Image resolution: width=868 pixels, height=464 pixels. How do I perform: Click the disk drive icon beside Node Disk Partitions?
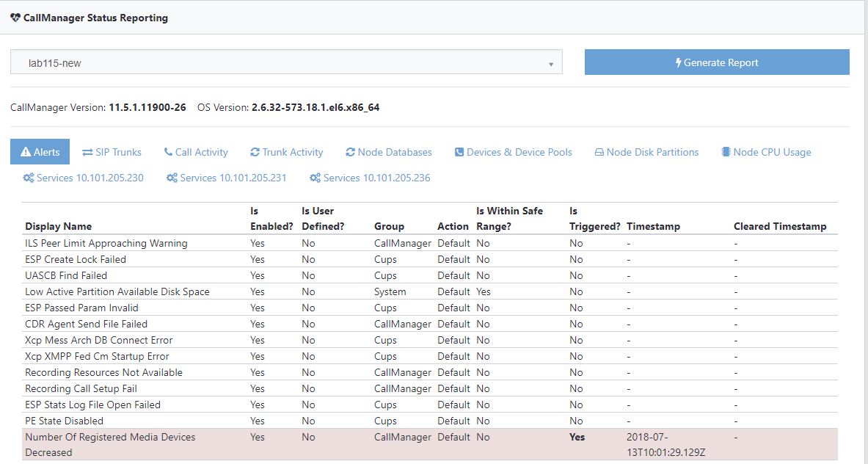tap(599, 152)
